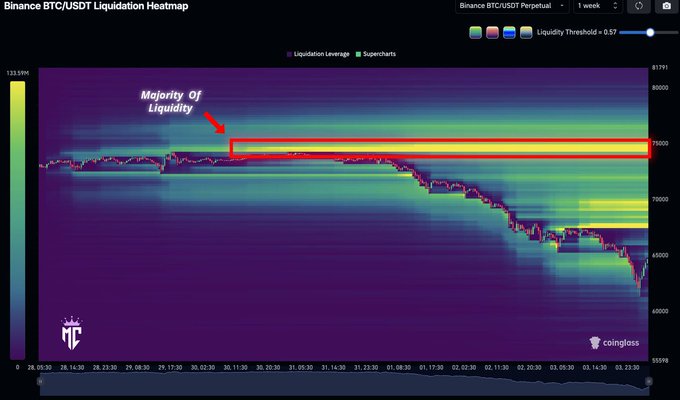
Task: Open the Binance BTC/USDT Perpetual pair dropdown
Action: [x=512, y=6]
